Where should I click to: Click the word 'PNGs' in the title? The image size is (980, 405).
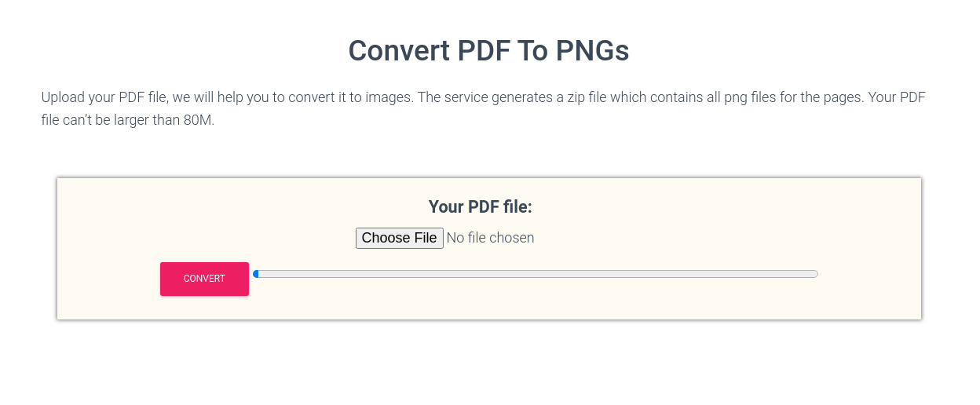593,51
